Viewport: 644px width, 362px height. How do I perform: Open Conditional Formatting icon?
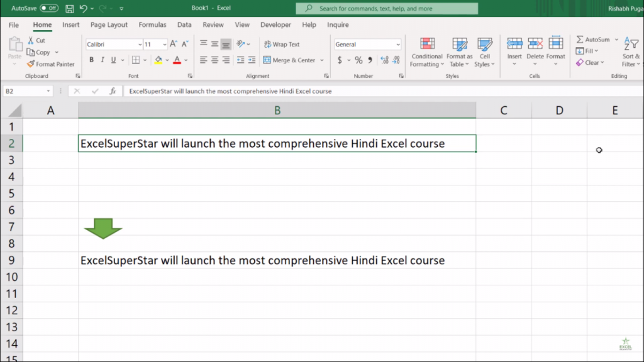tap(427, 45)
